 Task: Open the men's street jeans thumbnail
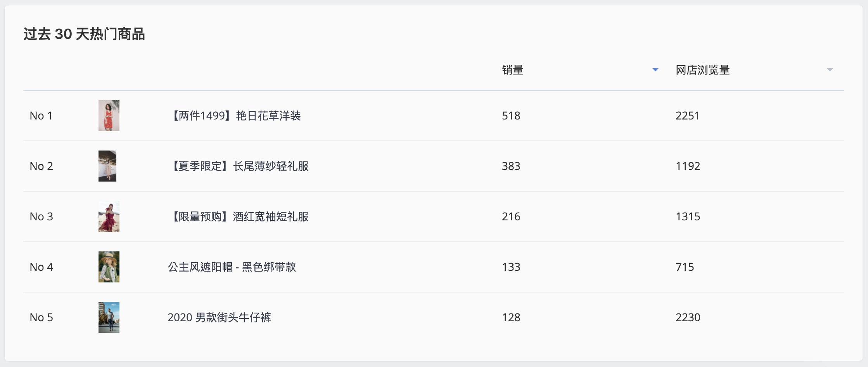click(109, 317)
